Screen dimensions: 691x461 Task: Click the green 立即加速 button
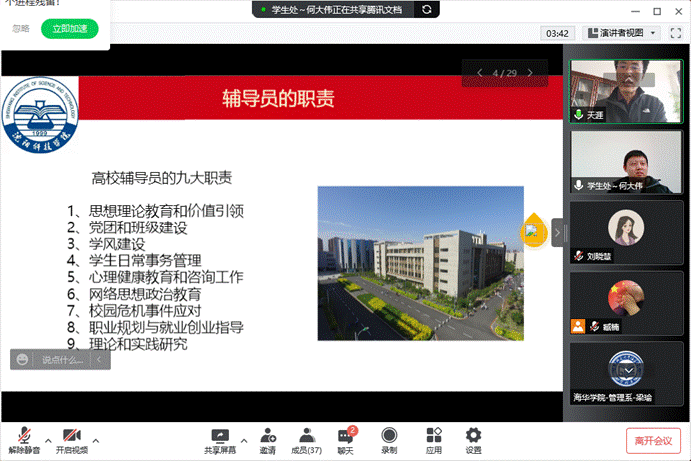(69, 28)
